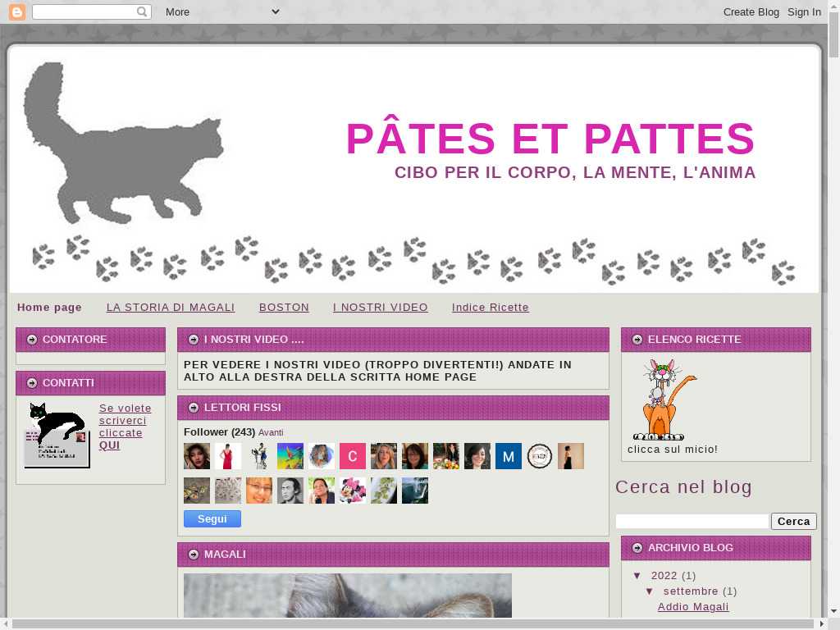Viewport: 840px width, 630px height.
Task: Go to the I NOSTRI VIDEO tab
Action: point(381,308)
